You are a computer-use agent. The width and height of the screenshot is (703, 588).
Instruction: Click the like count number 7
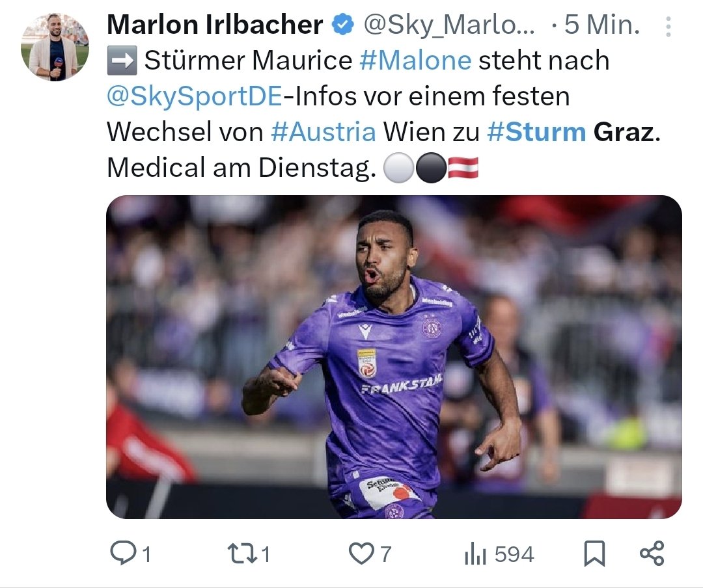385,554
